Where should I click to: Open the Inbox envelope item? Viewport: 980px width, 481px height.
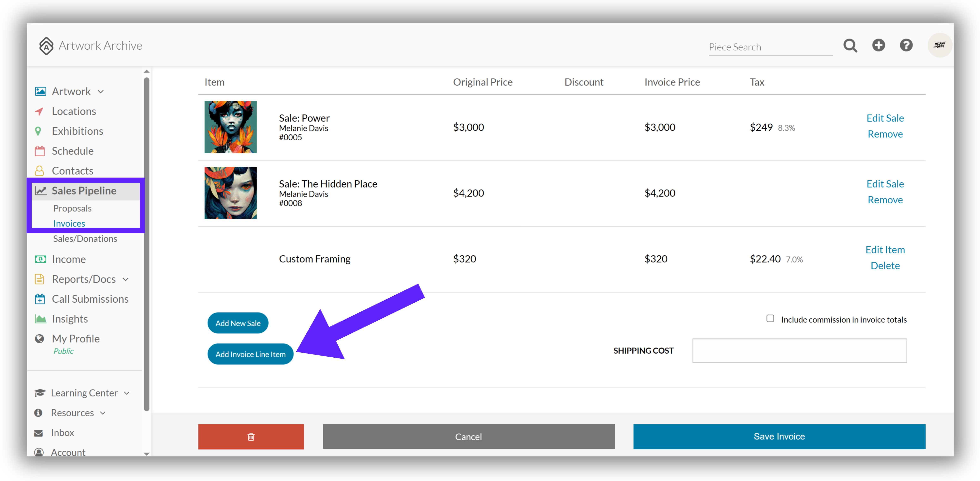pyautogui.click(x=62, y=433)
